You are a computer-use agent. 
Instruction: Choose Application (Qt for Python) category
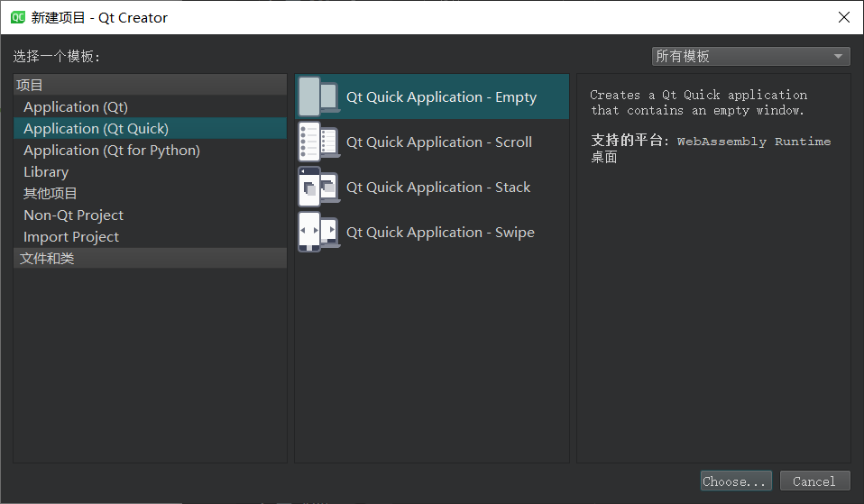(x=112, y=151)
